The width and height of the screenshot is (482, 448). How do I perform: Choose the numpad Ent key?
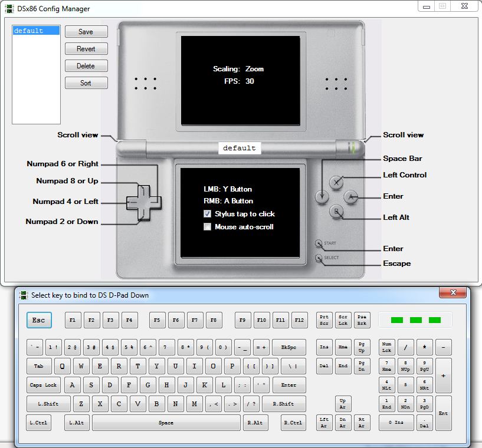444,413
